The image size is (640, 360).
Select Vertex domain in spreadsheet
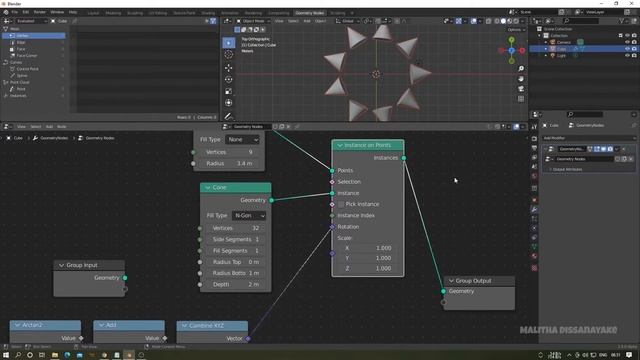[34, 36]
